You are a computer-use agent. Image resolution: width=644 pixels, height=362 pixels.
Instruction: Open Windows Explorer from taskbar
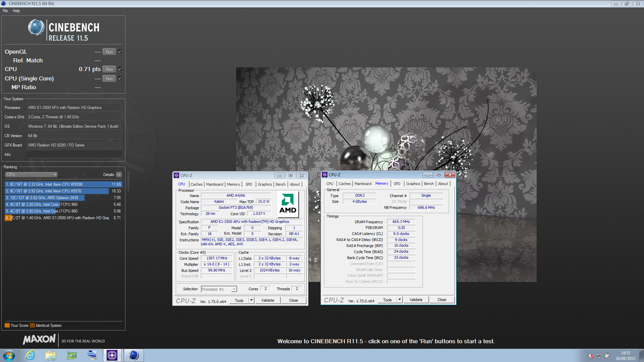point(51,355)
